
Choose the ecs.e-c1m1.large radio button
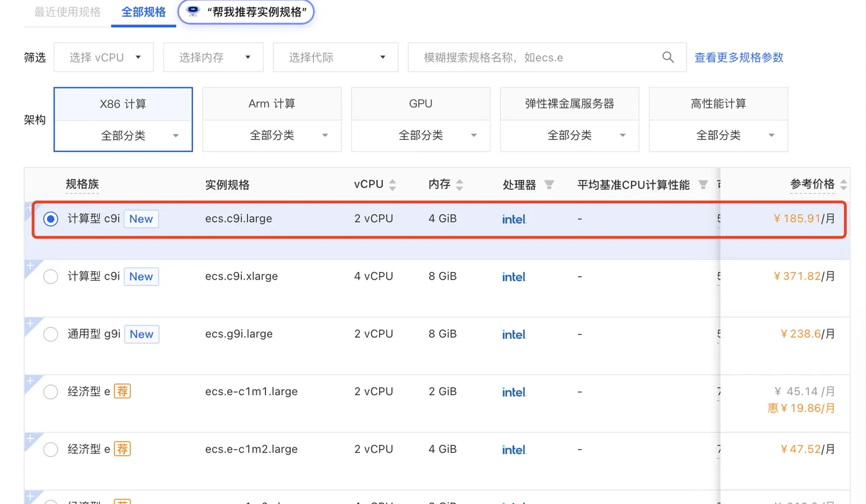click(51, 392)
